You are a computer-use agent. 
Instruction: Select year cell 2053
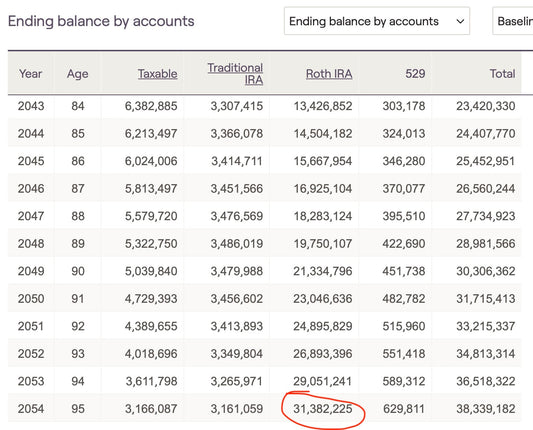click(x=31, y=381)
